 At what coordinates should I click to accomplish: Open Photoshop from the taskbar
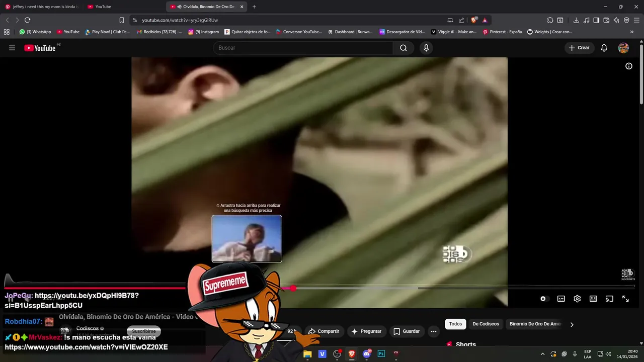point(381,354)
